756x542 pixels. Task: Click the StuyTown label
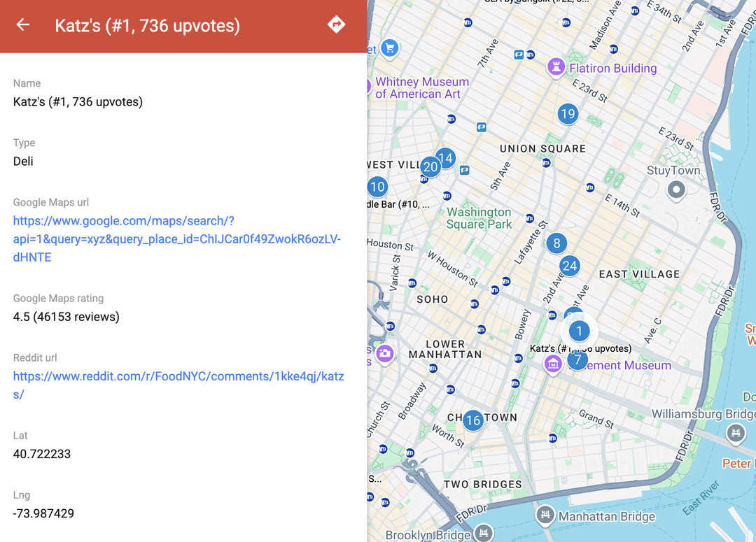point(673,170)
